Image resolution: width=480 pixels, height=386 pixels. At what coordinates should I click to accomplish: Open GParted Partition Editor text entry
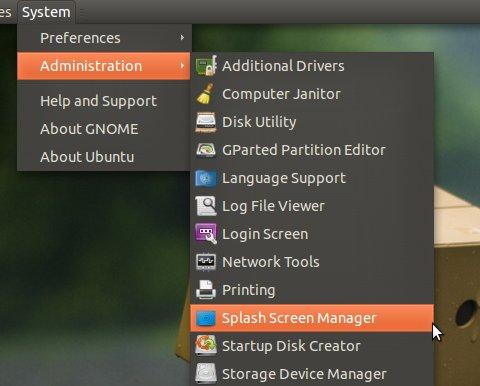(x=304, y=150)
